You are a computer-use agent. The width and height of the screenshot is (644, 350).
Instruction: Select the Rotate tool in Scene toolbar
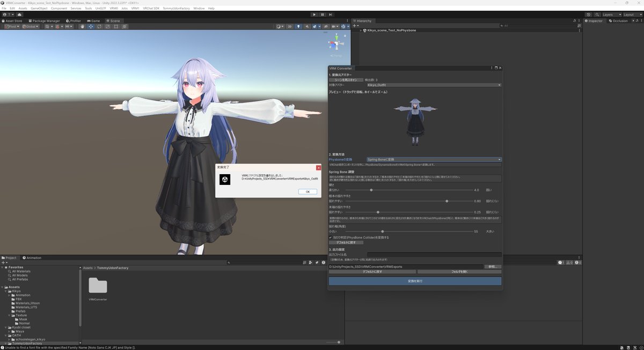[99, 26]
